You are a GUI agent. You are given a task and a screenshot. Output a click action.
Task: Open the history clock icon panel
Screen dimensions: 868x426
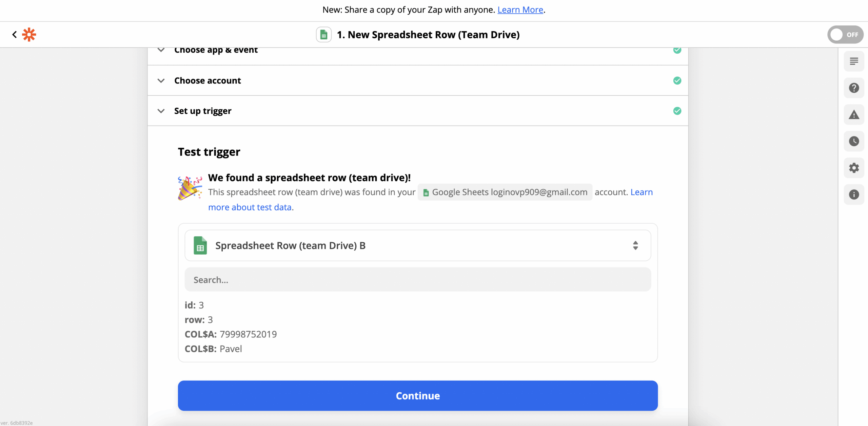tap(854, 141)
